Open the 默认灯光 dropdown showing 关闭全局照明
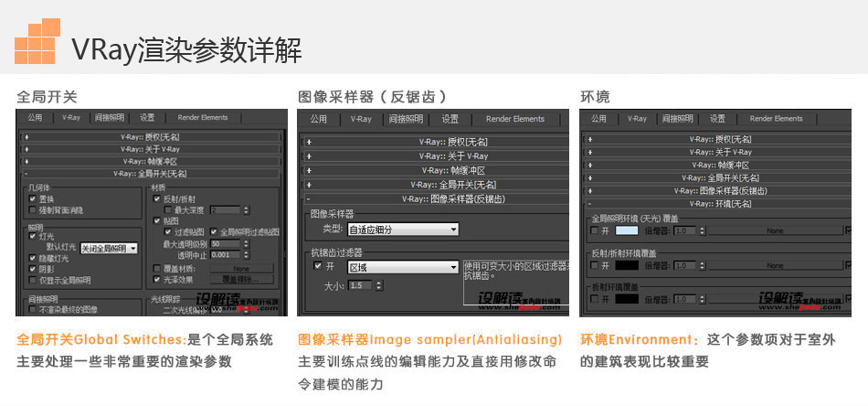The height and width of the screenshot is (406, 868). pos(109,249)
